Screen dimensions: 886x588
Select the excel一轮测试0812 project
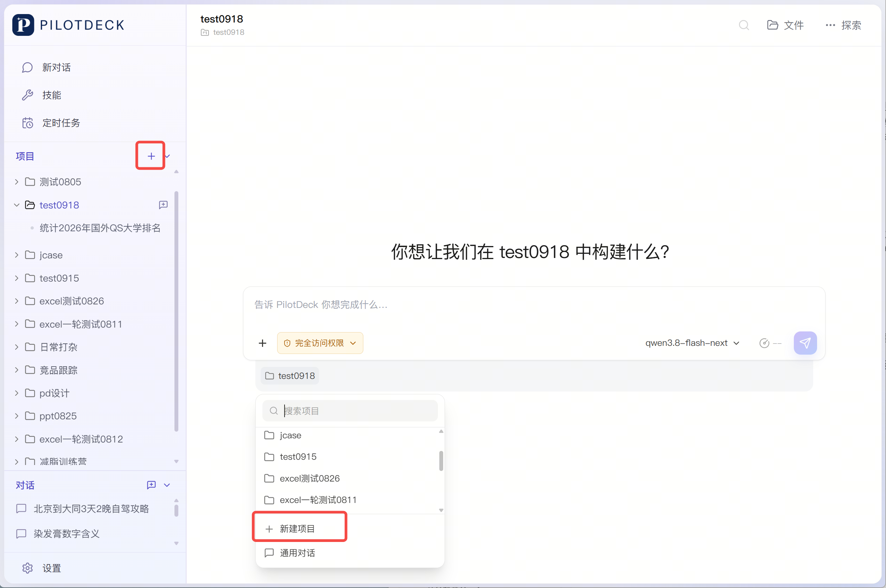(81, 439)
